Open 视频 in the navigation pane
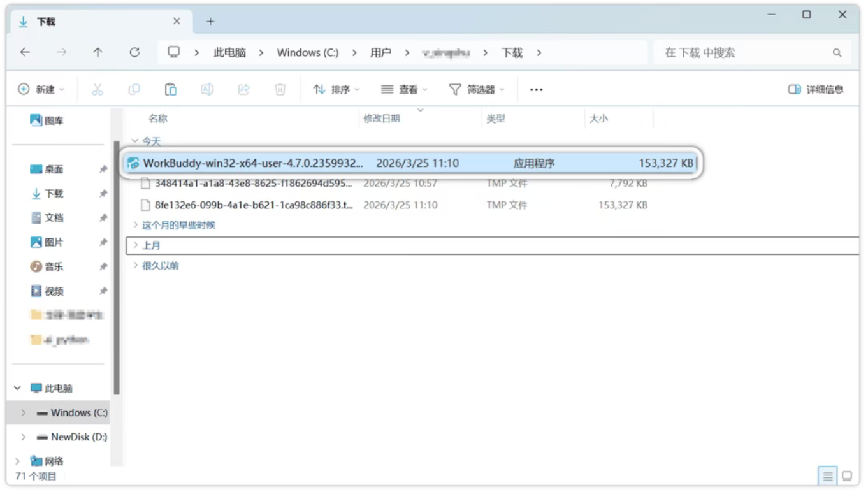This screenshot has height=492, width=868. (x=47, y=291)
